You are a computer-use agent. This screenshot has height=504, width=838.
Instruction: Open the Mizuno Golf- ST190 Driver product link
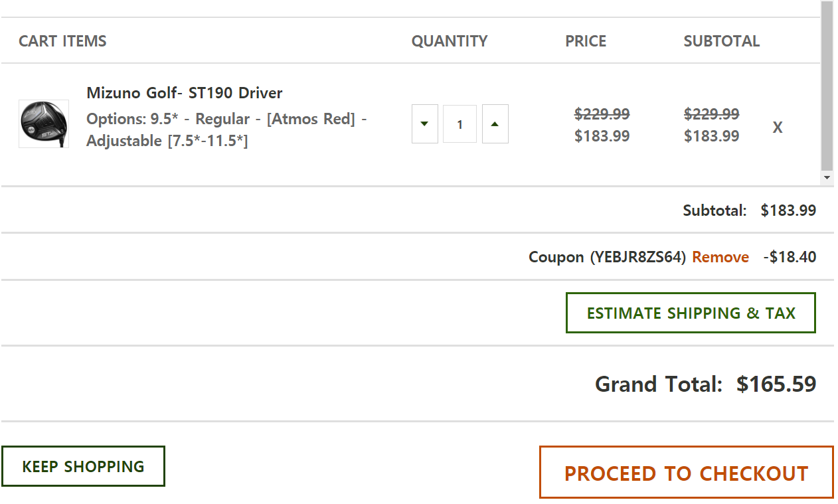(x=185, y=93)
